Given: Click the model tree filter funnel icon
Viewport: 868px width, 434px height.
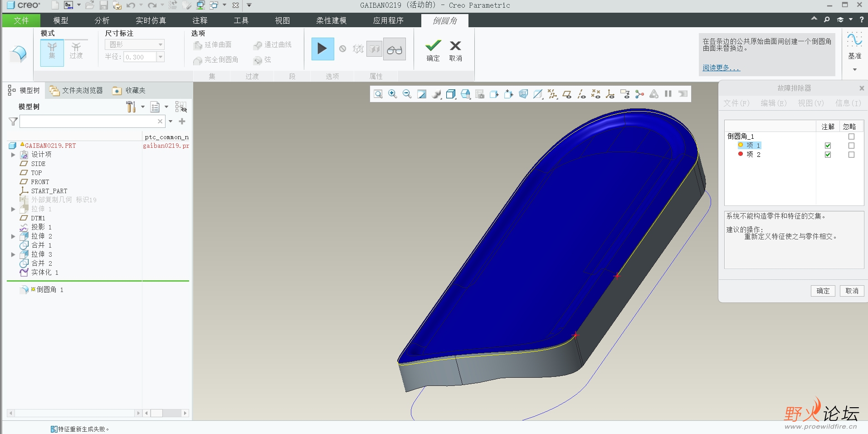Looking at the screenshot, I should 13,122.
